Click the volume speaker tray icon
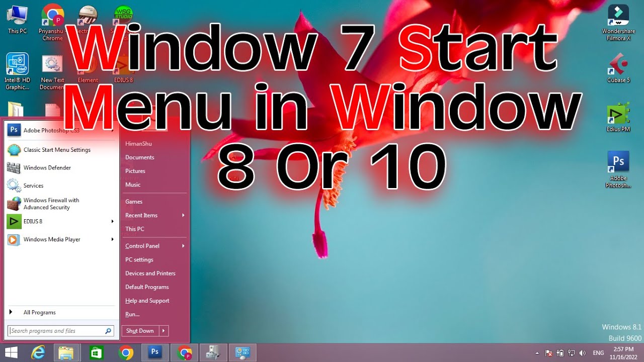This screenshot has height=362, width=644. [x=583, y=353]
